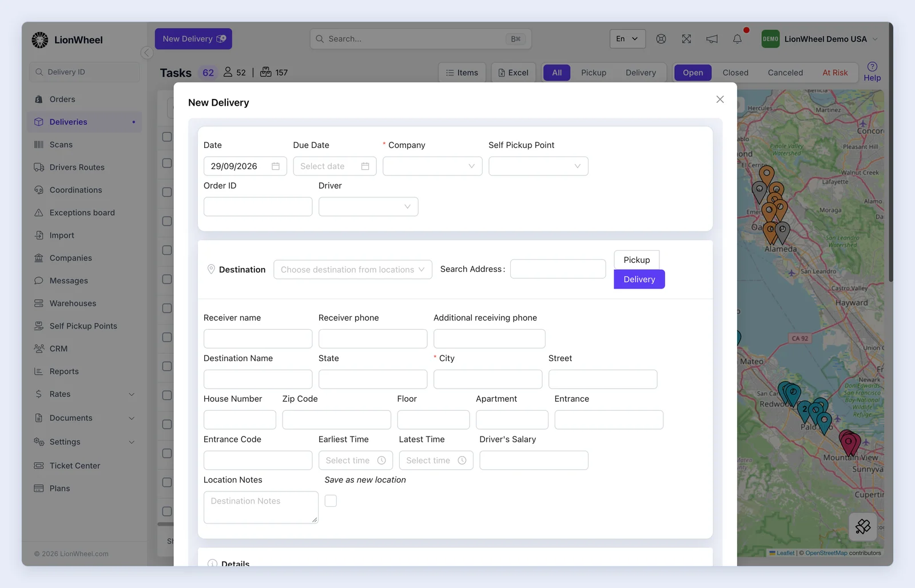
Task: Open calendar icon in Date field
Action: coord(276,166)
